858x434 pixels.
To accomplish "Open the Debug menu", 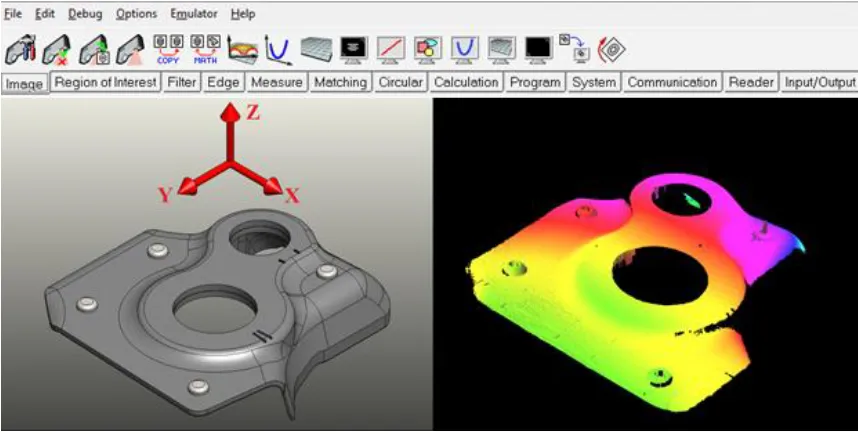I will click(x=85, y=14).
